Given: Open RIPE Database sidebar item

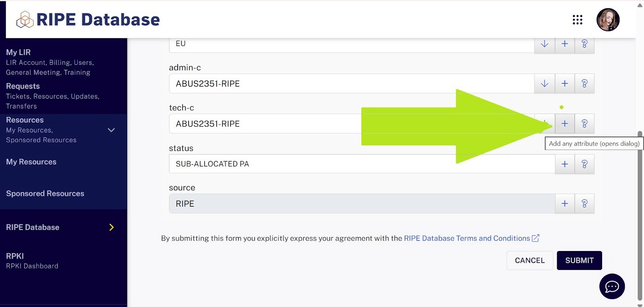Looking at the screenshot, I should pos(33,227).
